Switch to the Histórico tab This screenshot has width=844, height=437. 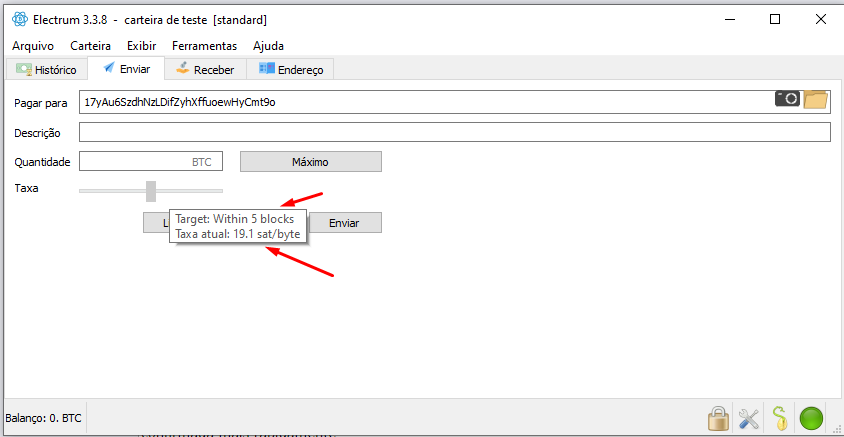[46, 69]
